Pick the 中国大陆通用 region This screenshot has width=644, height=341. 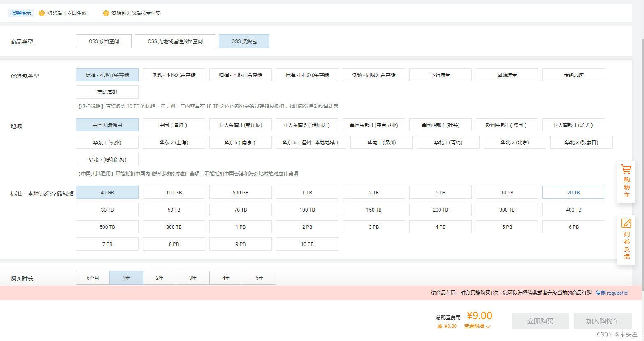(107, 125)
